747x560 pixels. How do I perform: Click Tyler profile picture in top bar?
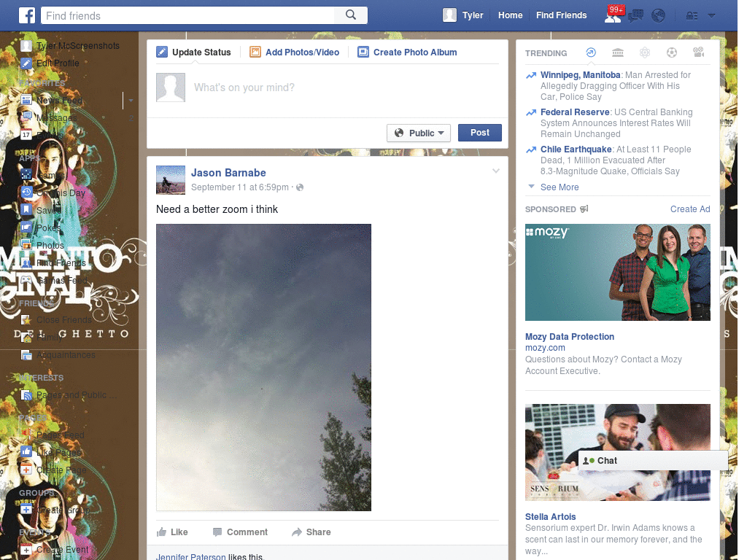(449, 15)
